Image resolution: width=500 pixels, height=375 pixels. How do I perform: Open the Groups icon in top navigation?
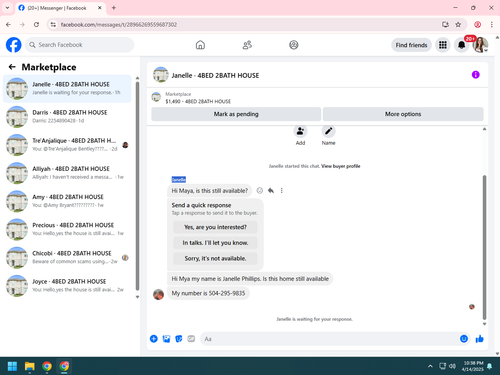coord(294,45)
